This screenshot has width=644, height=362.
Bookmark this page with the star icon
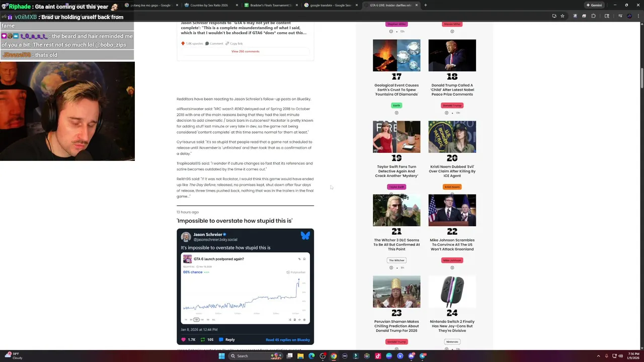[562, 16]
